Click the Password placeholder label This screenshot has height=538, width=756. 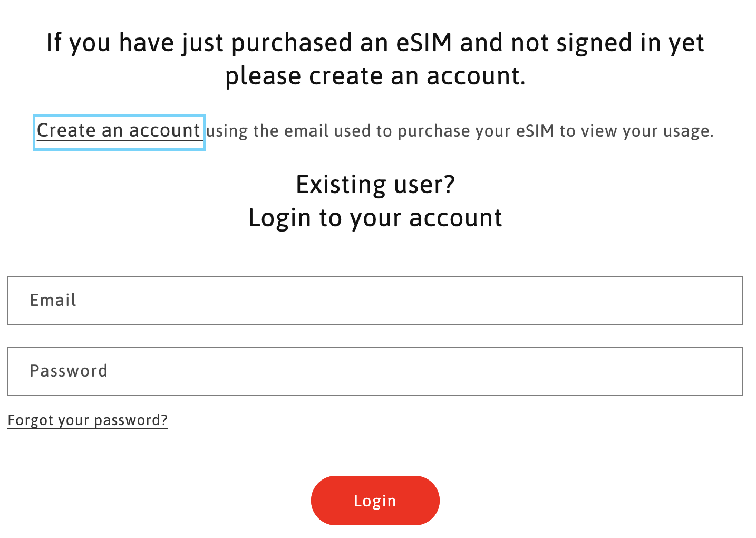click(x=69, y=371)
